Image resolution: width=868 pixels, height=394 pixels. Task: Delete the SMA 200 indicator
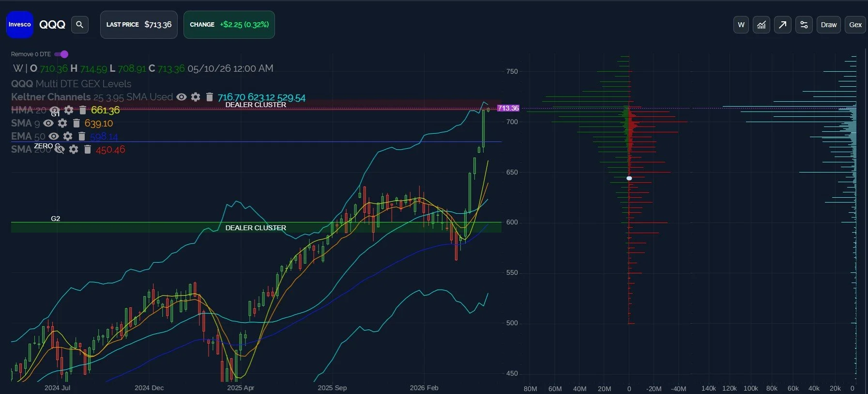point(87,149)
